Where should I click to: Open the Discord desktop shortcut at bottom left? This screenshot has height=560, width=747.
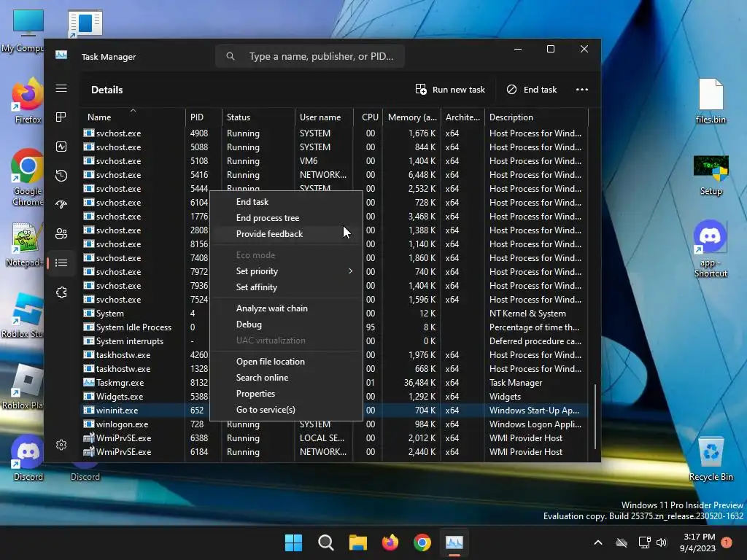pos(28,458)
